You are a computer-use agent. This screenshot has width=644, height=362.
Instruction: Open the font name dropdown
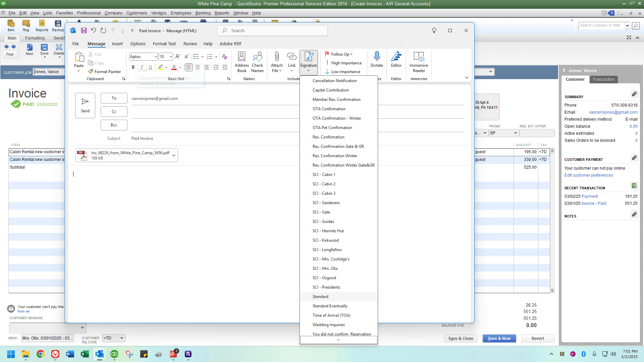156,57
